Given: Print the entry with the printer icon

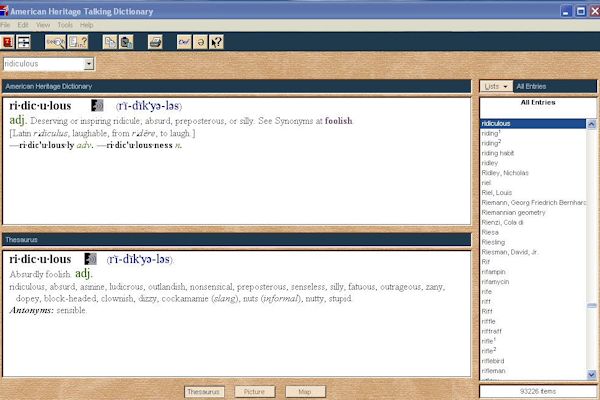Looking at the screenshot, I should (x=155, y=42).
